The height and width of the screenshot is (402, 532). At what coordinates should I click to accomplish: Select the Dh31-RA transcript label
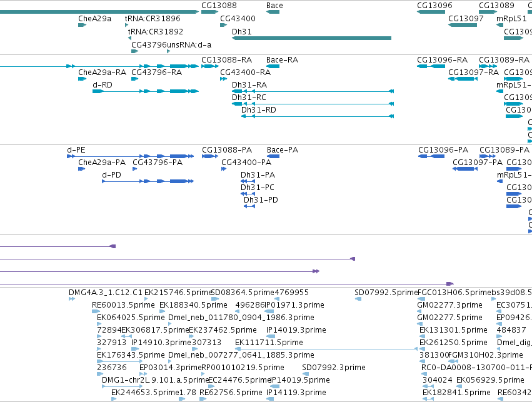tap(249, 85)
